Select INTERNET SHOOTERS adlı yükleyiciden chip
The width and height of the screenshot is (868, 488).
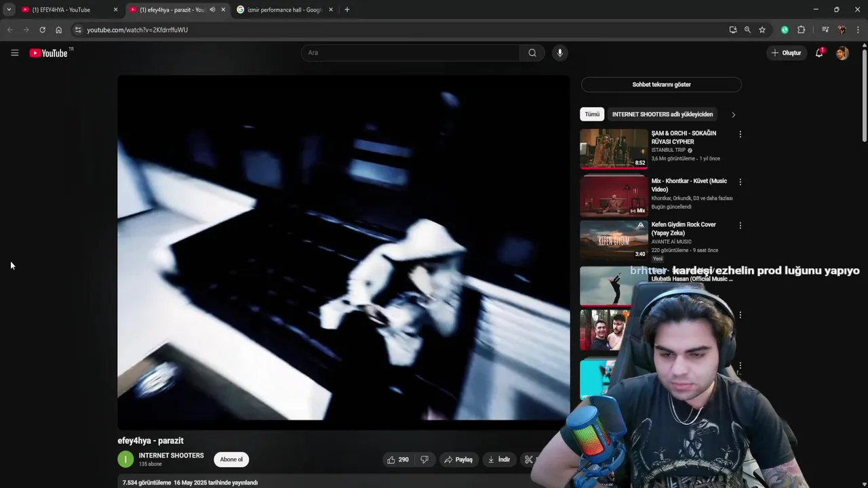(663, 115)
